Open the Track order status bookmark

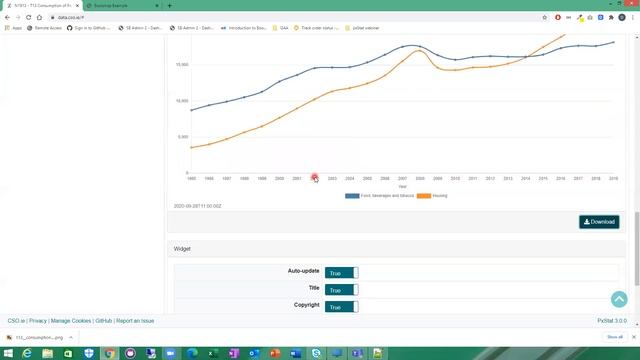pyautogui.click(x=316, y=28)
